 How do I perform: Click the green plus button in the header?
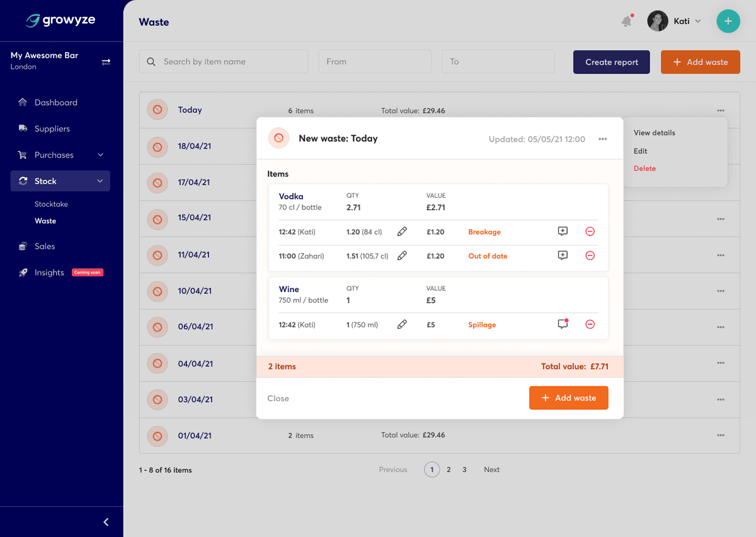pyautogui.click(x=728, y=21)
